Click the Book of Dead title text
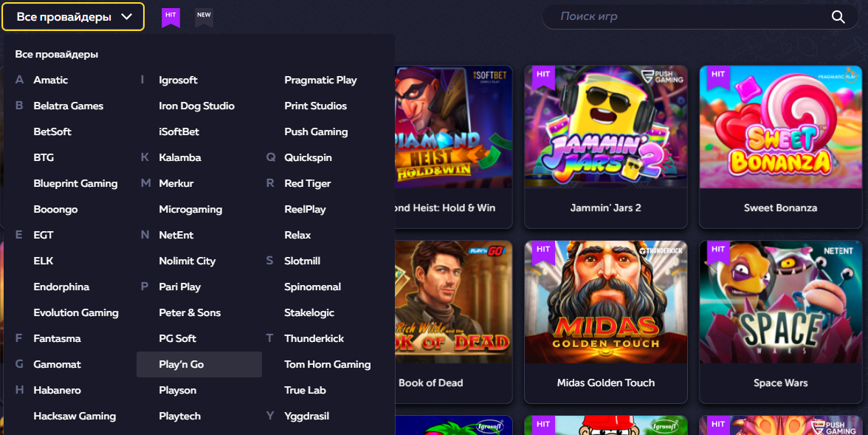 click(x=431, y=383)
